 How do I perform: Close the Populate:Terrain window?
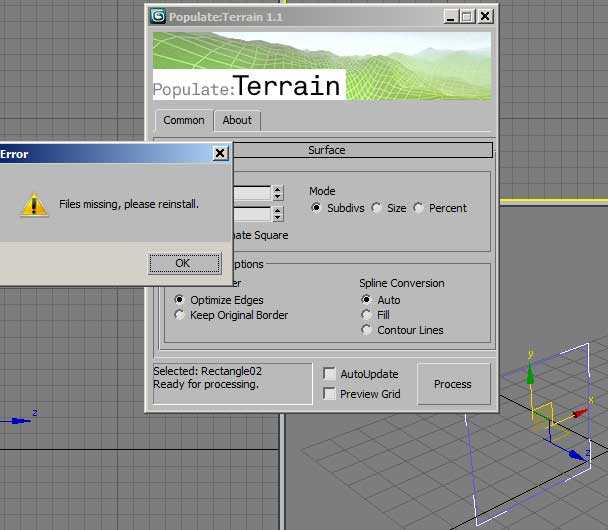point(485,17)
